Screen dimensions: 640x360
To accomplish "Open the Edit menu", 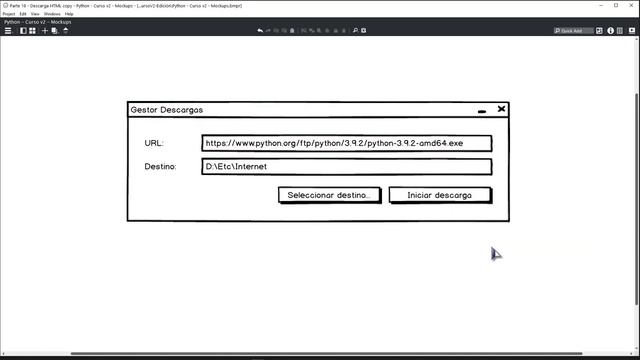I will click(x=23, y=14).
